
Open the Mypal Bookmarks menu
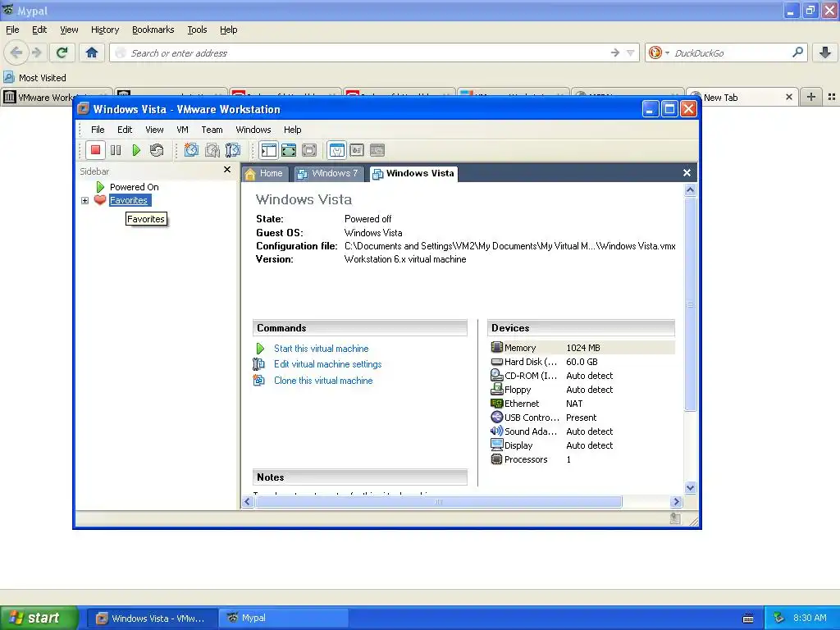click(153, 30)
